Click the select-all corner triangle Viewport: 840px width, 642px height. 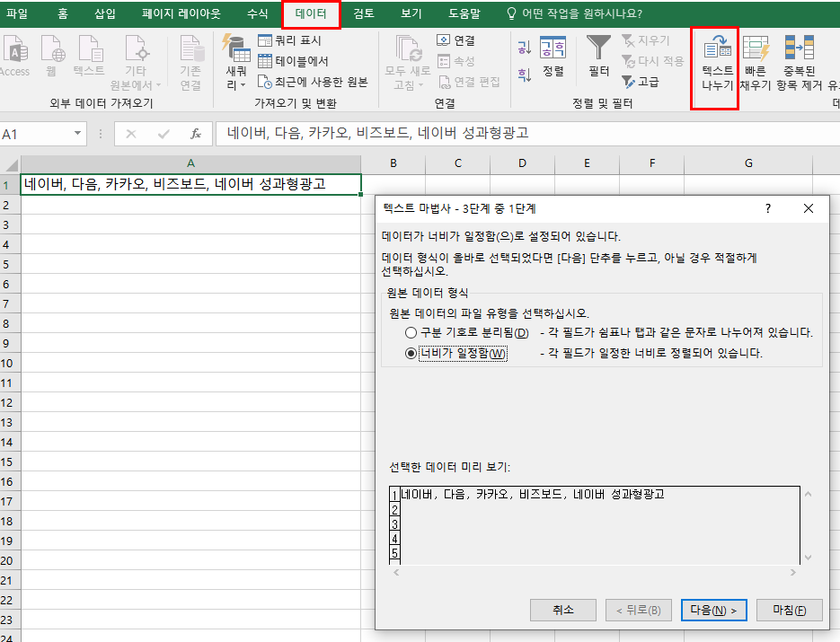point(11,163)
